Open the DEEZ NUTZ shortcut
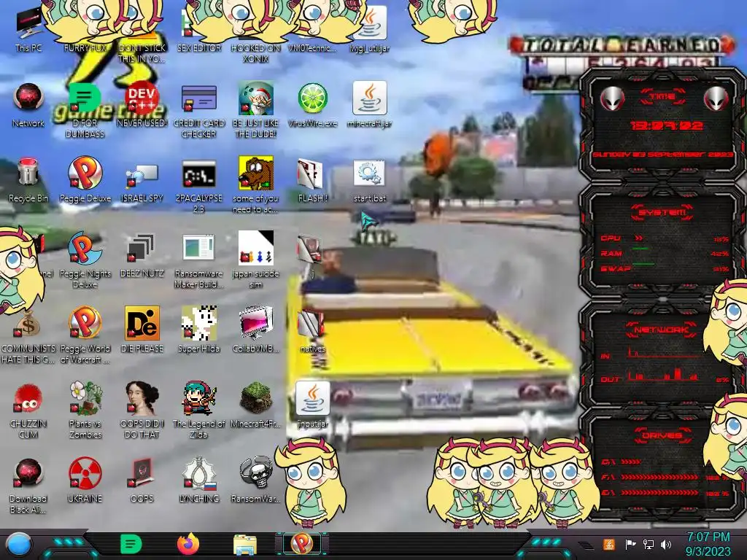Screen dimensions: 747x560 (142, 254)
